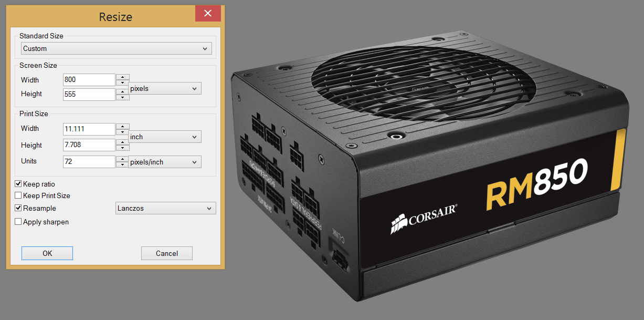The height and width of the screenshot is (320, 644).
Task: Click the Units field showing 72
Action: [89, 162]
